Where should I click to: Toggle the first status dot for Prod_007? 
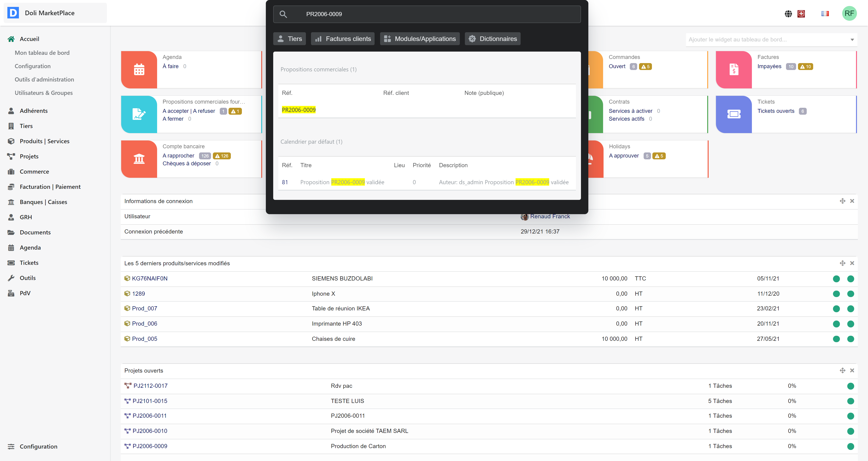click(836, 309)
